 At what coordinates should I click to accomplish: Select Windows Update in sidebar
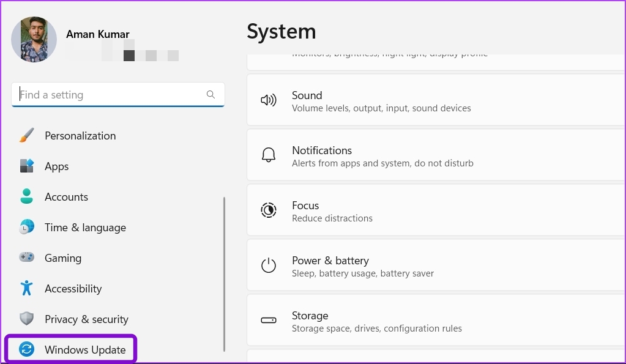[x=71, y=349]
